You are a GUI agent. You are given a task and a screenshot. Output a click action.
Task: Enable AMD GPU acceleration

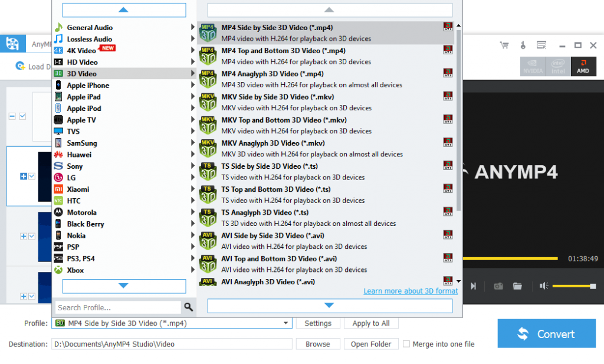[583, 66]
